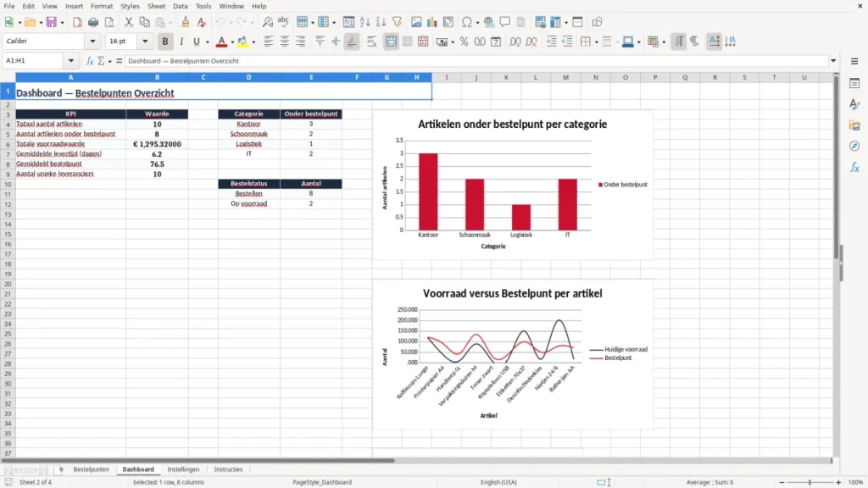Click Sort Descending icon
Viewport: 868px width, 488px height.
(x=381, y=22)
